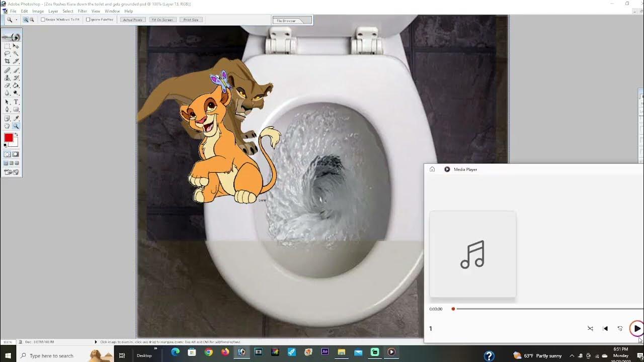The image size is (644, 362).
Task: Click the Media Player seek bar
Action: tap(548, 309)
